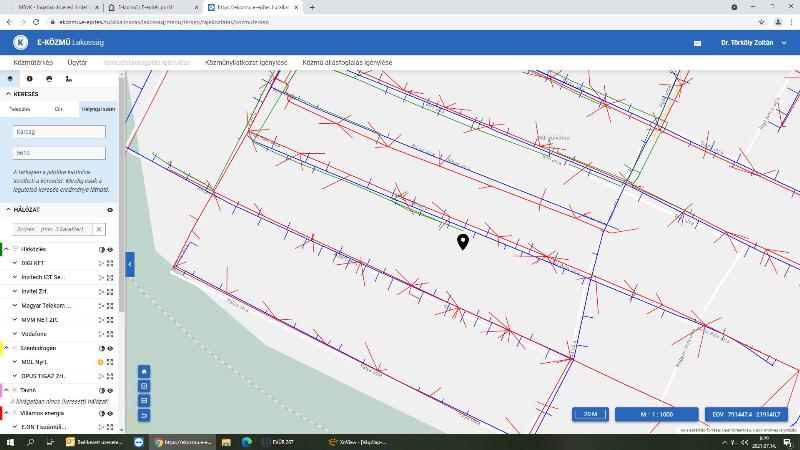This screenshot has height=450, width=800.
Task: Toggle visibility eye for Villamos energia group
Action: point(110,413)
